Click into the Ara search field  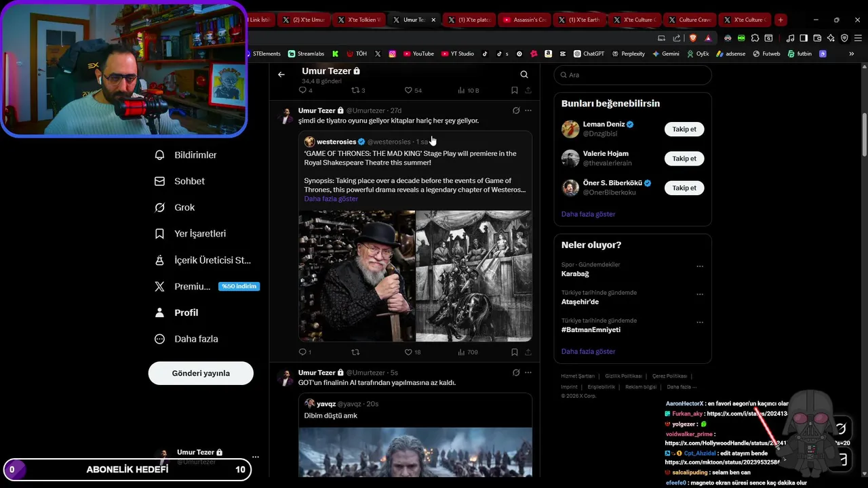coord(633,75)
